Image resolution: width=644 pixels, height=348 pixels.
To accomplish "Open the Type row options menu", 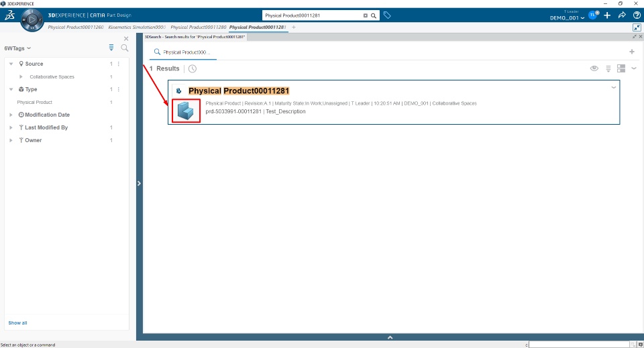I will pyautogui.click(x=119, y=89).
